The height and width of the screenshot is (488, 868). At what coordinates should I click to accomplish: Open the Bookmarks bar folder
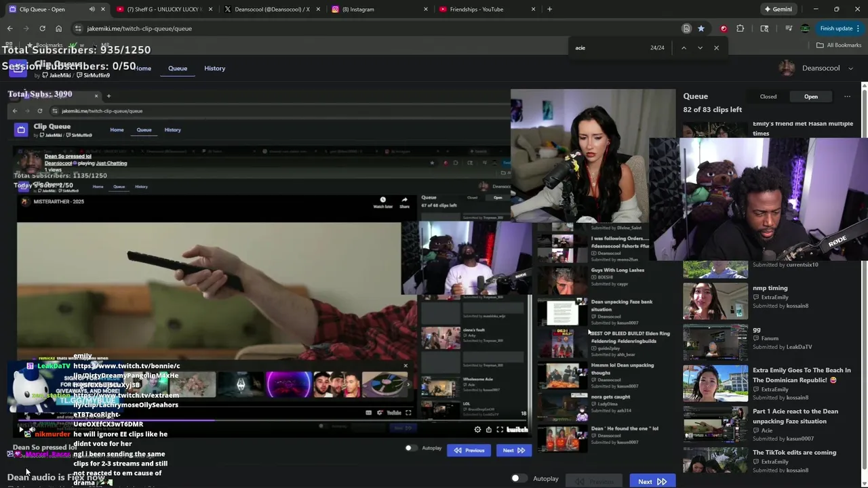click(x=45, y=45)
